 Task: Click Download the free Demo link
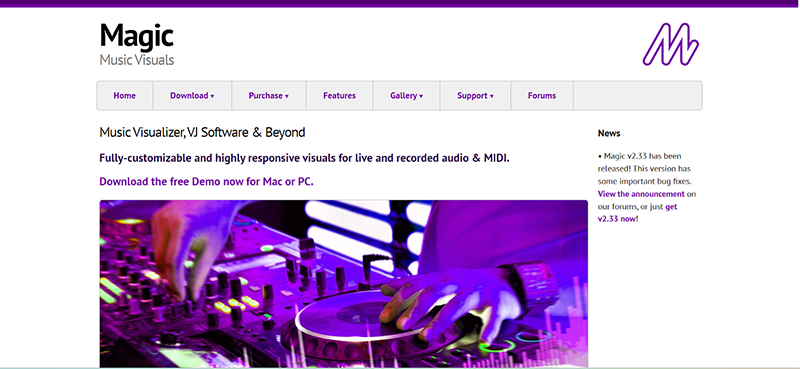point(206,181)
